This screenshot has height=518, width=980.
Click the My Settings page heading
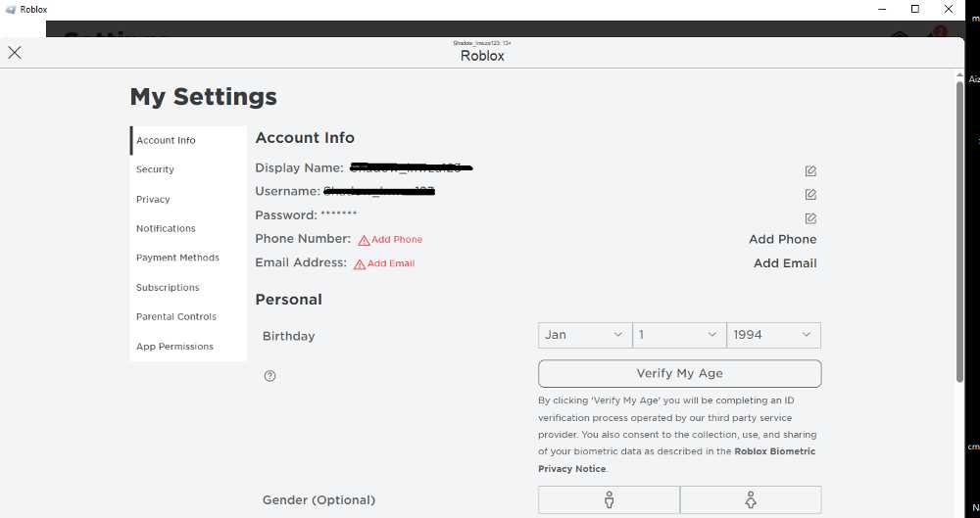coord(203,97)
